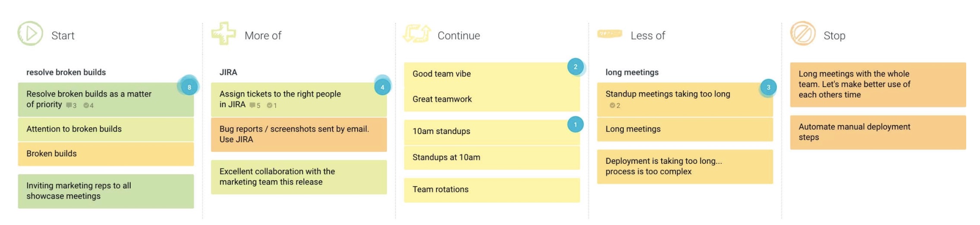Open comments on Resolve broken builds card
Viewport: 980px width, 225px height.
(71, 106)
